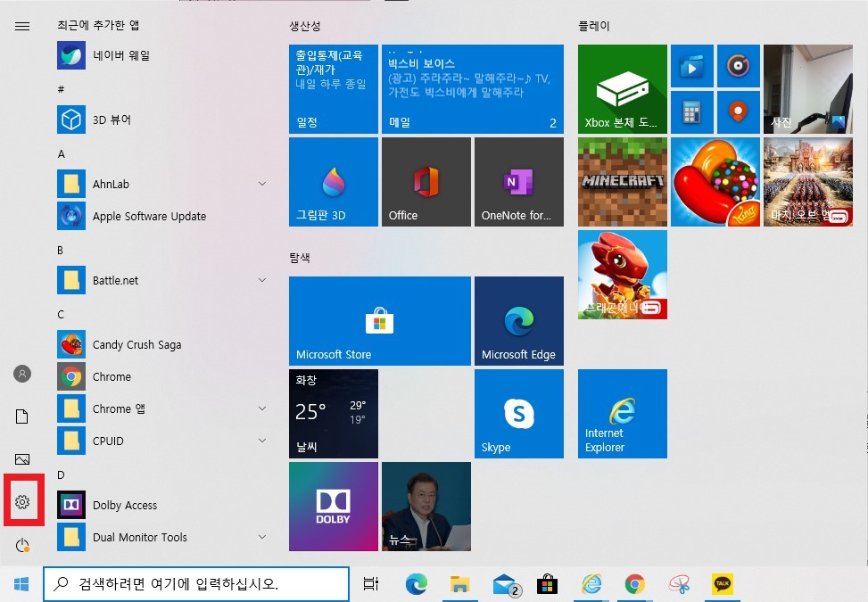Image resolution: width=868 pixels, height=602 pixels.
Task: Open Task View on the taskbar
Action: pos(370,584)
